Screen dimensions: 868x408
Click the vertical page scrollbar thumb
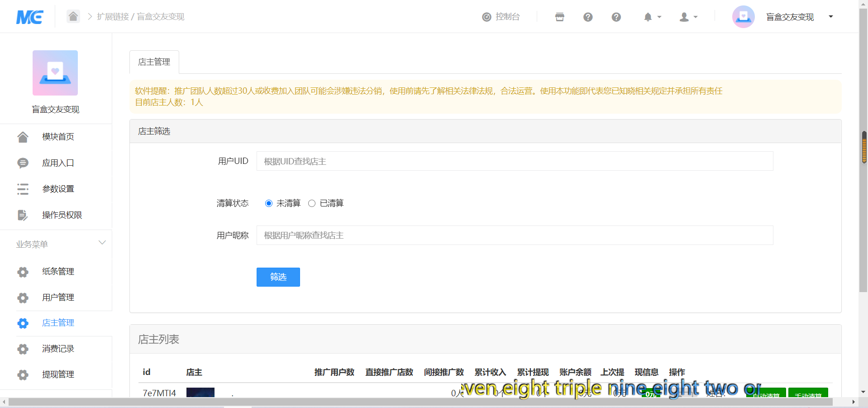pos(864,147)
